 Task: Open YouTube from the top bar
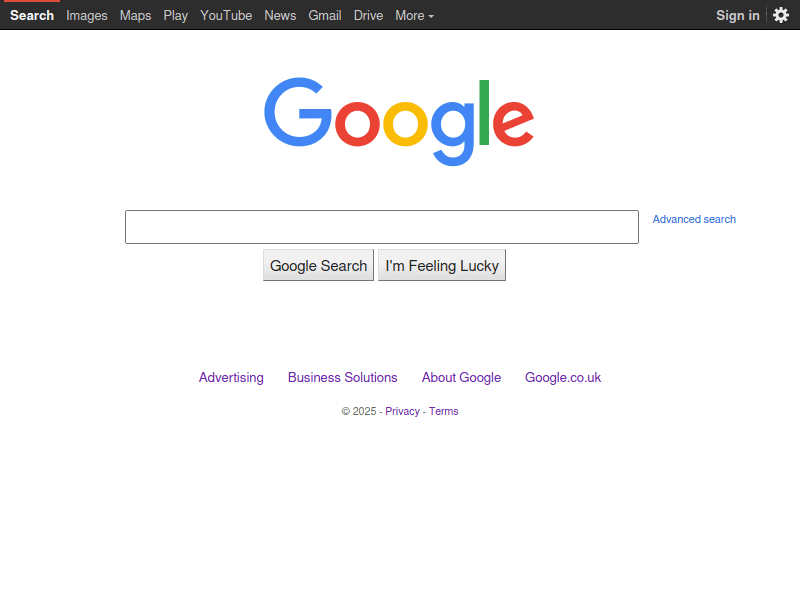click(226, 15)
